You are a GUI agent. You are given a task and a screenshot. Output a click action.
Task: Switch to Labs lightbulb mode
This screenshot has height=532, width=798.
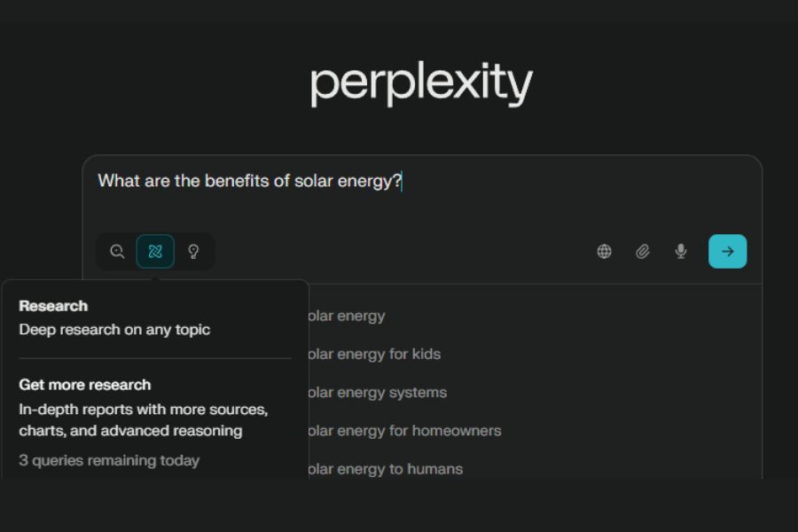click(x=193, y=252)
